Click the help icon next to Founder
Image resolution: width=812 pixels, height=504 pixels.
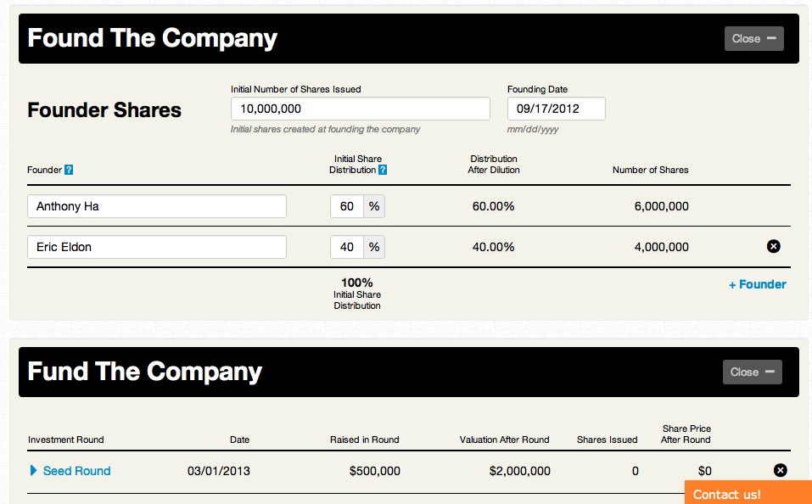[x=69, y=170]
